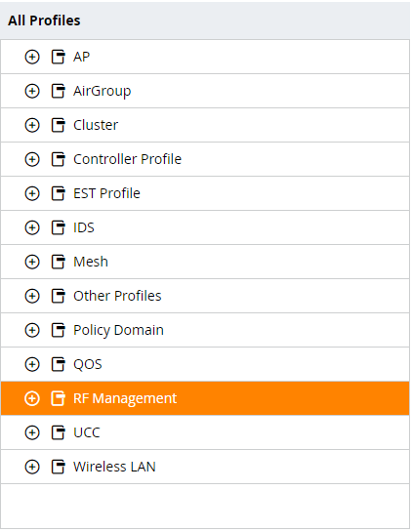Click the profile icon next to AP
The height and width of the screenshot is (532, 412).
[58, 57]
